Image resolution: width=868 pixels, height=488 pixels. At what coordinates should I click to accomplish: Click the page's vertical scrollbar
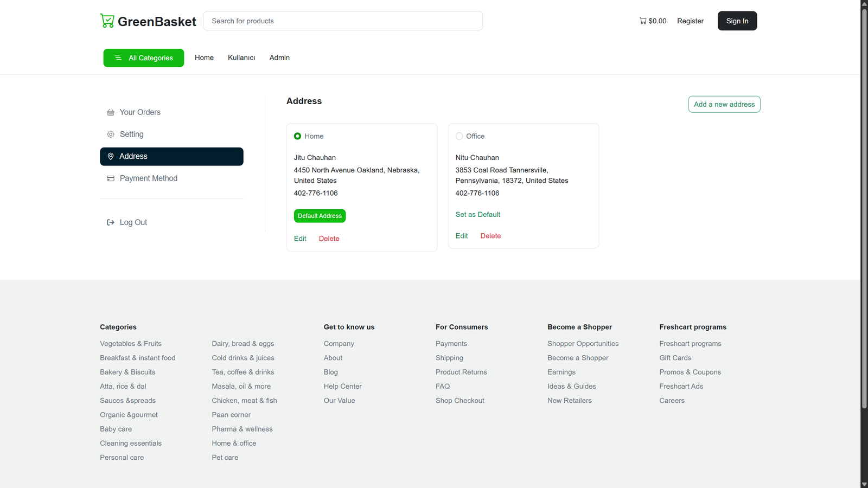[x=864, y=206]
